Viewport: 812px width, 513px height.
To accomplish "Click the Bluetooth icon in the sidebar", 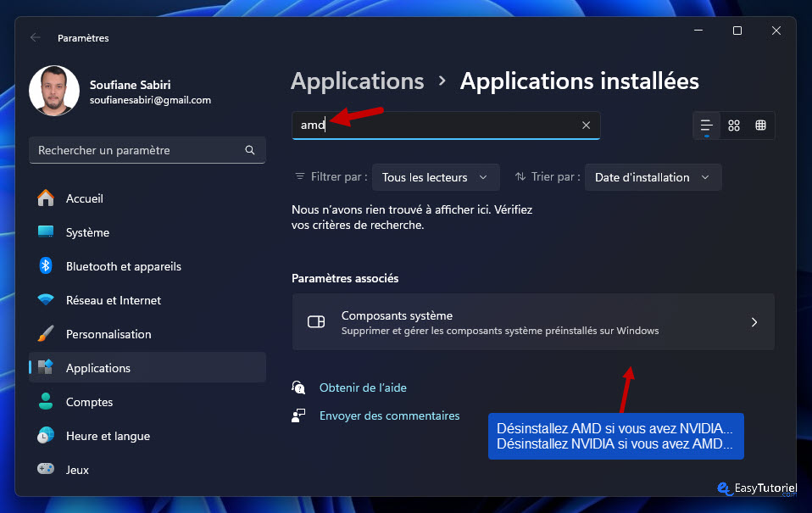I will pos(46,266).
